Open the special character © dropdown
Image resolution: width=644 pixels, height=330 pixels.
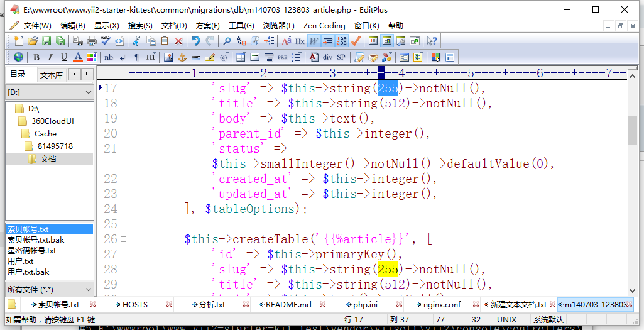(x=224, y=57)
